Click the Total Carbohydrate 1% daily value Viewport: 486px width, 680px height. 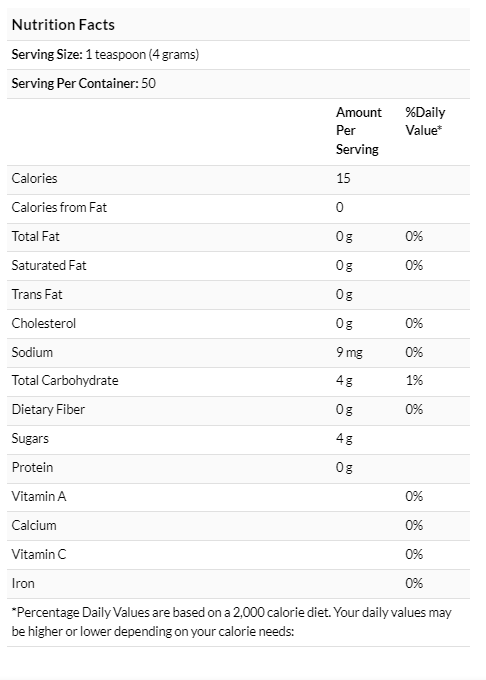click(414, 380)
